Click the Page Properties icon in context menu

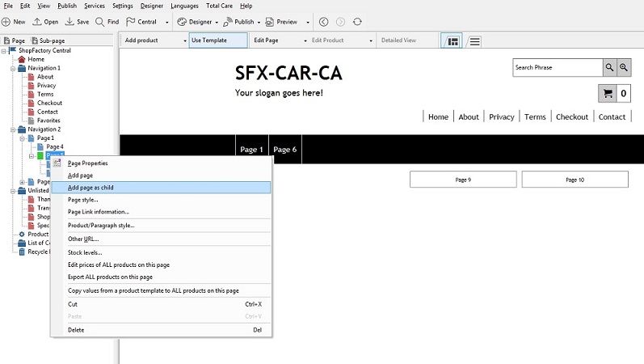[57, 163]
